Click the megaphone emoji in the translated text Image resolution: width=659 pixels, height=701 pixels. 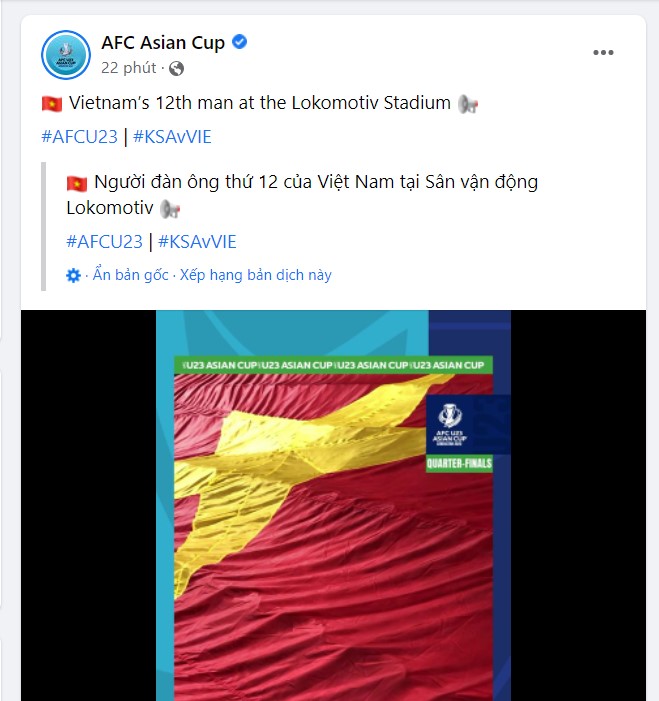pos(170,209)
